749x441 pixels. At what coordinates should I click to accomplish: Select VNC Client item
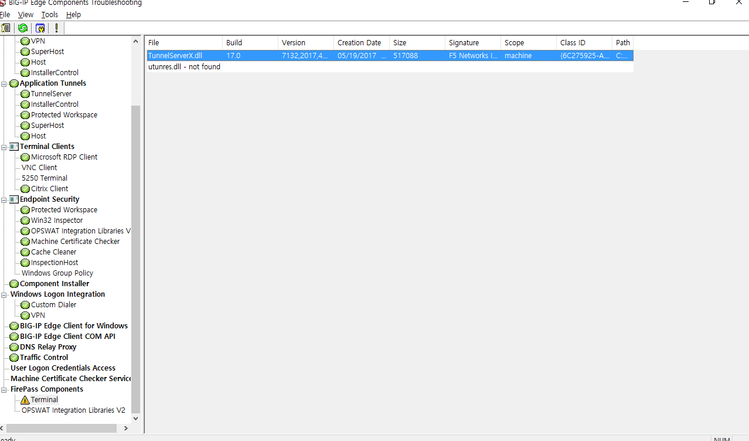coord(39,167)
